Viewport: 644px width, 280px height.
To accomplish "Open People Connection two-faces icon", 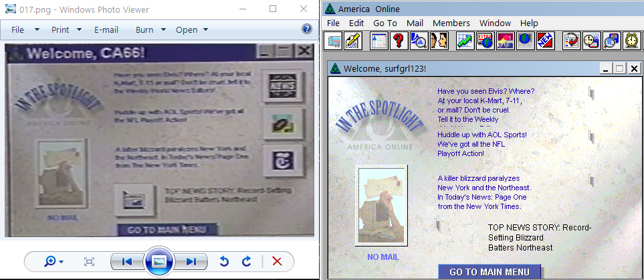I will pyautogui.click(x=438, y=41).
